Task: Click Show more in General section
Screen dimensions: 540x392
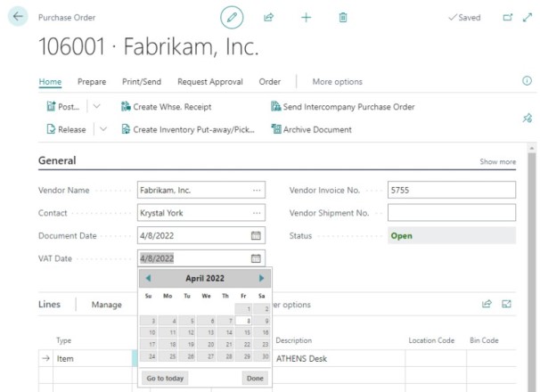Action: pyautogui.click(x=497, y=161)
